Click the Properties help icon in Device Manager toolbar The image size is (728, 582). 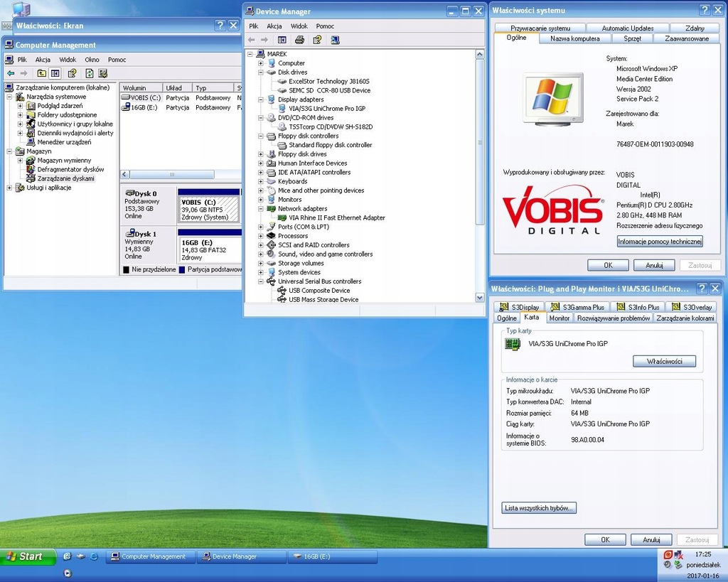(x=317, y=40)
